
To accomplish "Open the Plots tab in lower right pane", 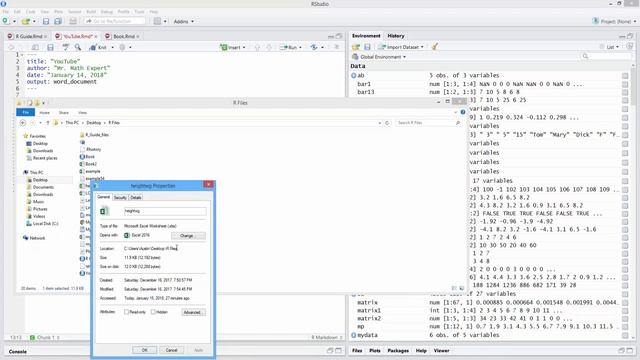I will tap(375, 351).
